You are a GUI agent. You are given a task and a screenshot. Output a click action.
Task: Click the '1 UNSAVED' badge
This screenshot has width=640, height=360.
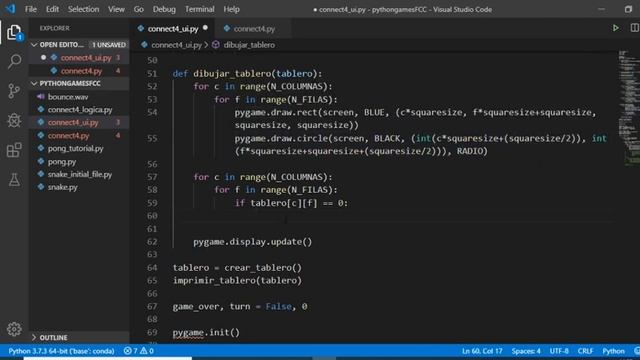(x=109, y=44)
